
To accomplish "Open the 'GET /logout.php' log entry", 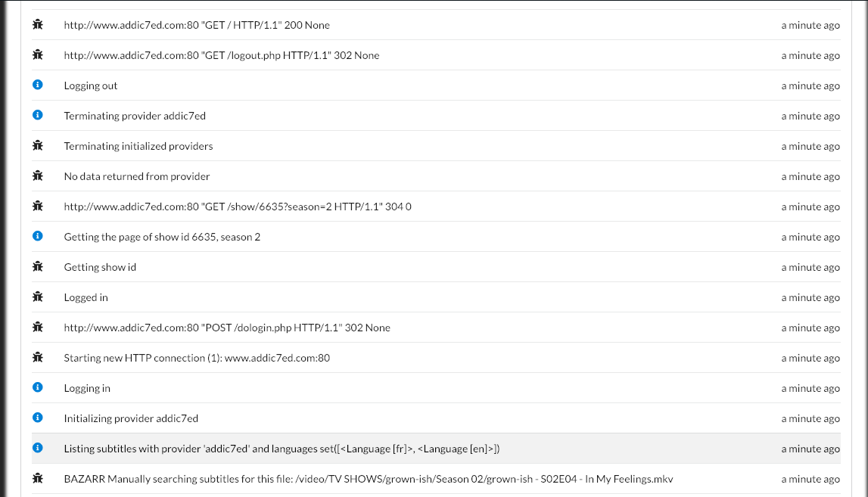I will point(222,54).
